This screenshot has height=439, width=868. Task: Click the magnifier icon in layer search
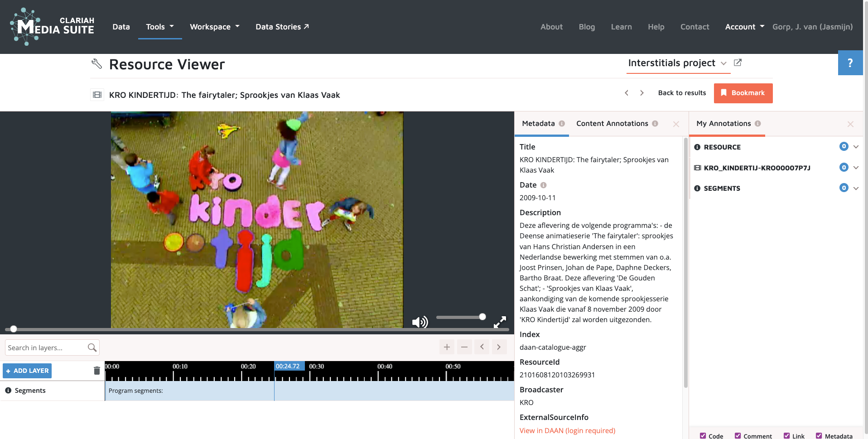coord(92,347)
